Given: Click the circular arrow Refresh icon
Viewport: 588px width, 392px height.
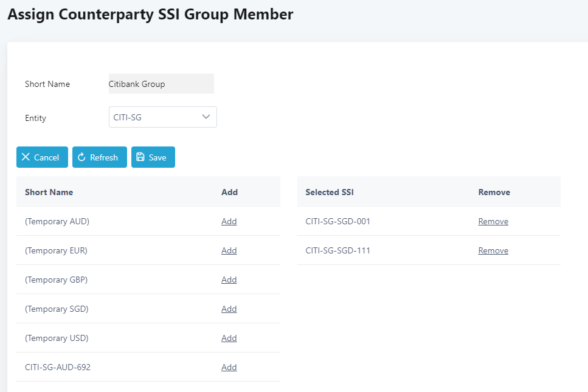Looking at the screenshot, I should click(81, 157).
